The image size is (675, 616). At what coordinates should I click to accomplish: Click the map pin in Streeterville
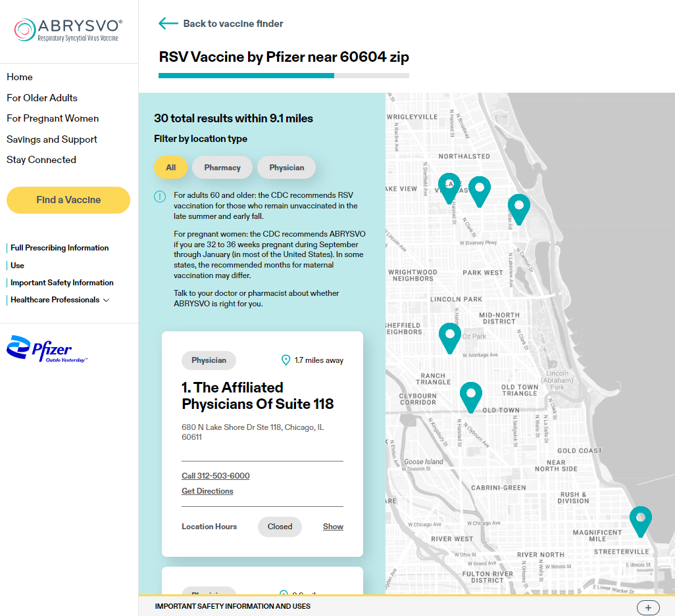[641, 521]
